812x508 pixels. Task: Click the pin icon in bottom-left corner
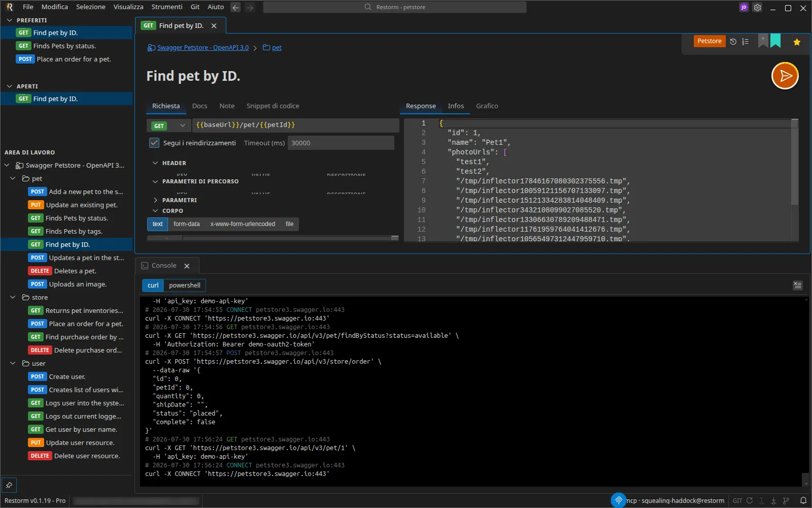pos(9,485)
